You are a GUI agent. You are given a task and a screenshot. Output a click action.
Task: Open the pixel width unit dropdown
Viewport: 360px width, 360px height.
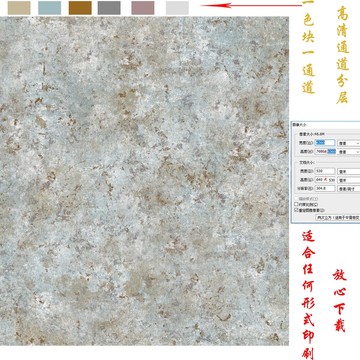tap(349, 143)
